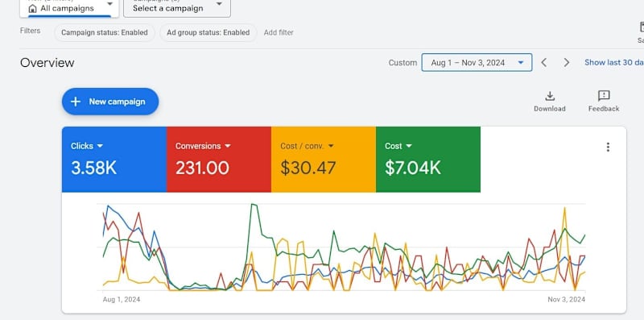
Task: Click the Campaign status: Enabled filter chip
Action: 105,32
